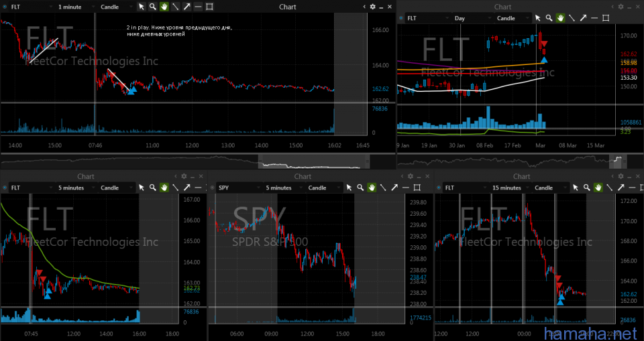Open settings gear of the 1 minute FLT chart
Image resolution: width=644 pixels, height=341 pixels.
pos(372,7)
